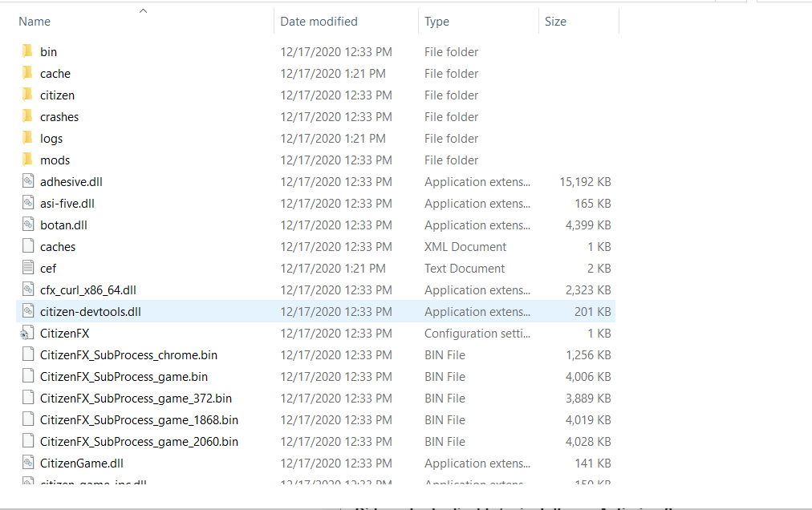Click the bin row's 'File folder' type cell
This screenshot has width=812, height=510.
[x=451, y=52]
